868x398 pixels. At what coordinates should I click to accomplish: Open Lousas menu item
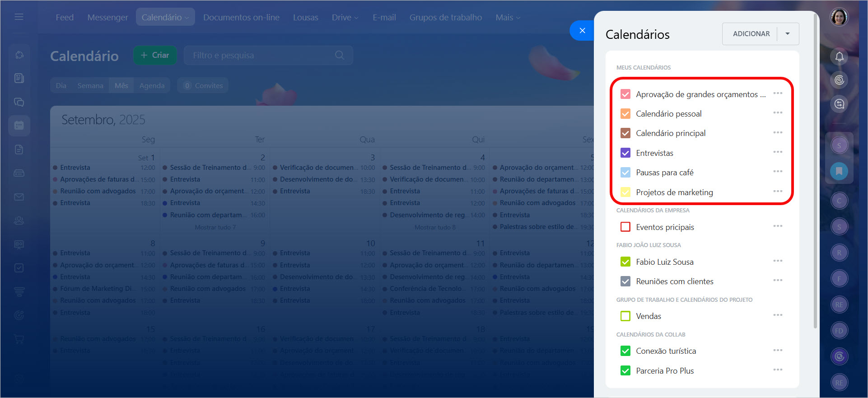point(306,18)
